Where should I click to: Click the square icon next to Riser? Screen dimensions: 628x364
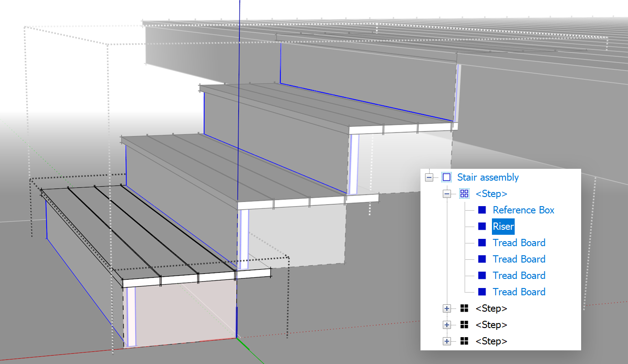[483, 226]
